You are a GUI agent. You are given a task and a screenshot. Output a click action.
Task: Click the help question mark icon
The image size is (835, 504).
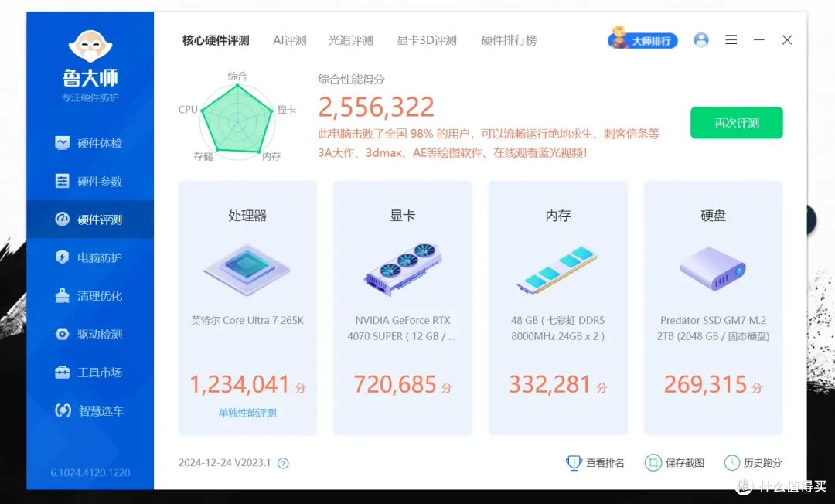coord(283,463)
